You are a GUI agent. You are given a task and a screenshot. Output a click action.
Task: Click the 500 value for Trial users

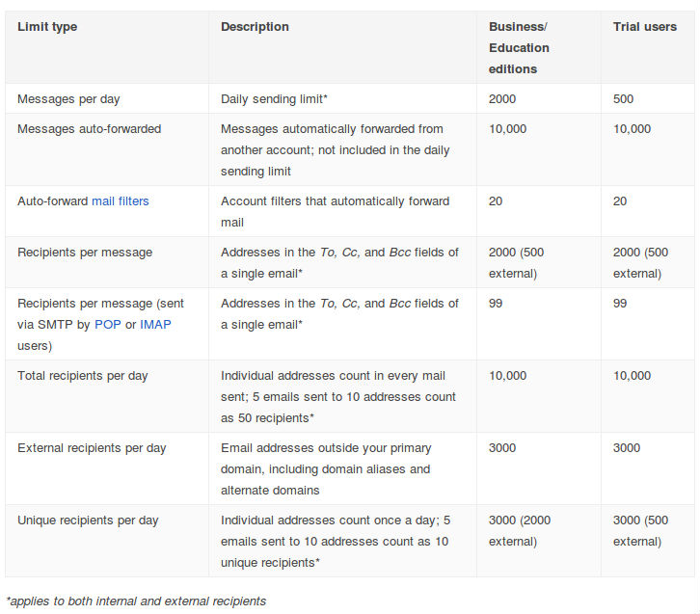coord(624,99)
